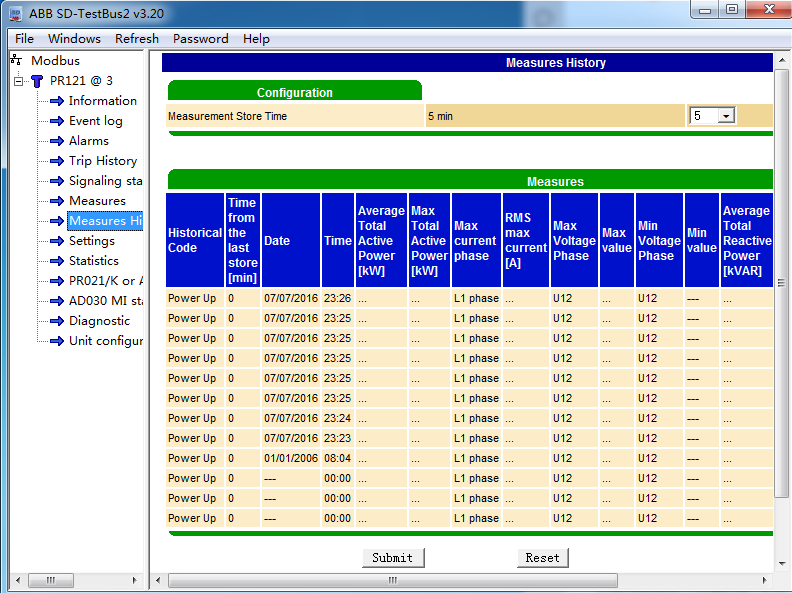The width and height of the screenshot is (792, 593).
Task: Maximize the ABB SD-TestBus2 window
Action: [x=732, y=10]
